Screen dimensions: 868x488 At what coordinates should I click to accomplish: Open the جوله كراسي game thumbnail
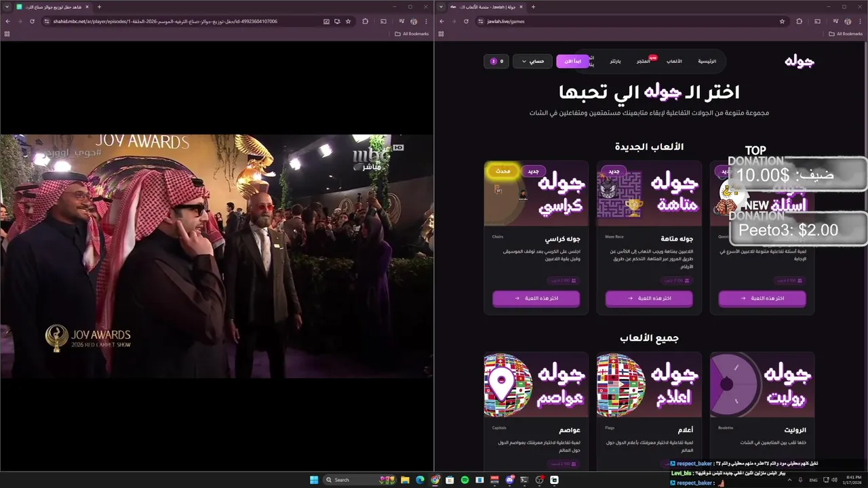pos(536,194)
